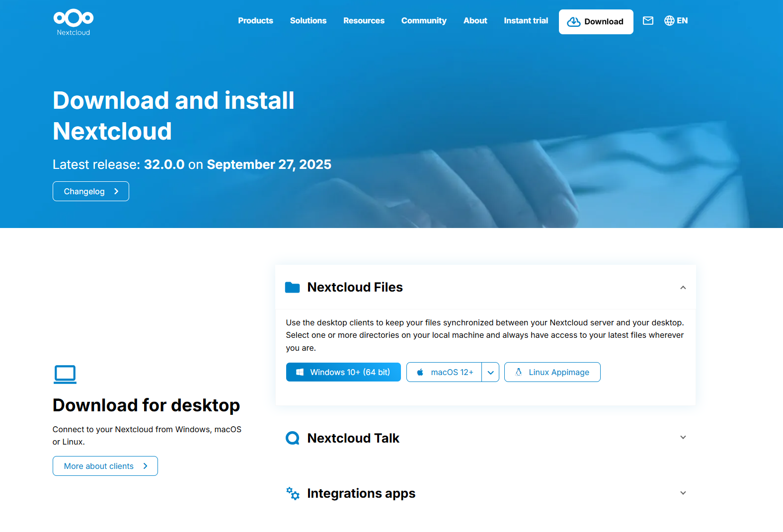Click the Nextcloud logo in header
The width and height of the screenshot is (783, 532).
pos(74,22)
